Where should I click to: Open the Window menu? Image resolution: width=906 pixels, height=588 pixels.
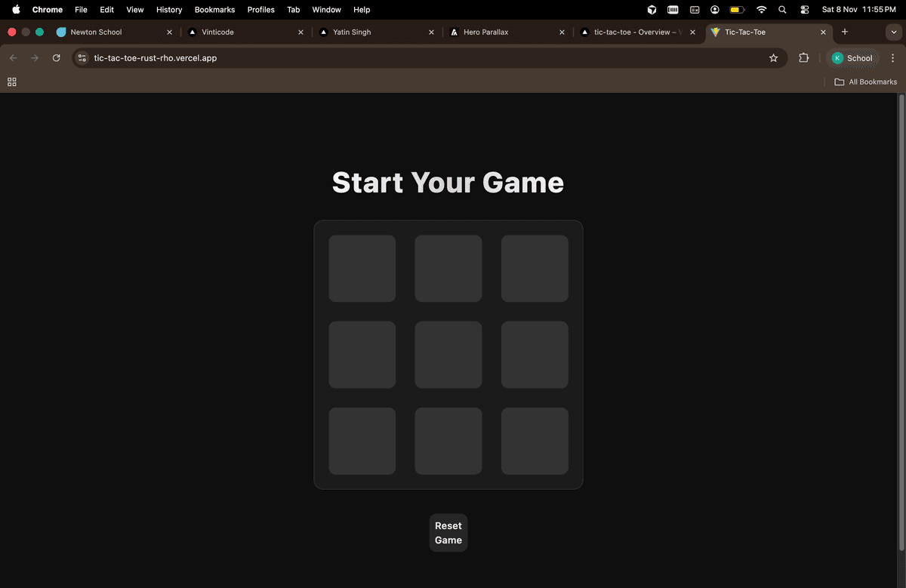pyautogui.click(x=326, y=10)
